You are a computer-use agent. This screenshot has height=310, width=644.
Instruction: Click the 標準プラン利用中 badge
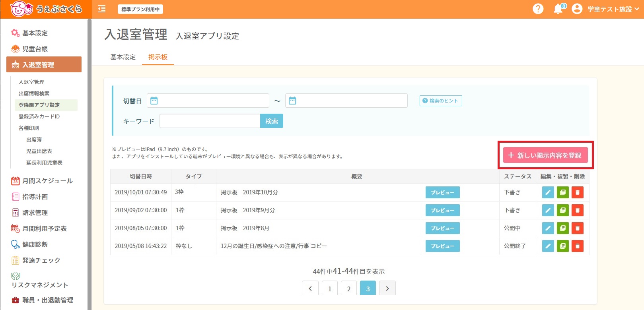pyautogui.click(x=140, y=9)
